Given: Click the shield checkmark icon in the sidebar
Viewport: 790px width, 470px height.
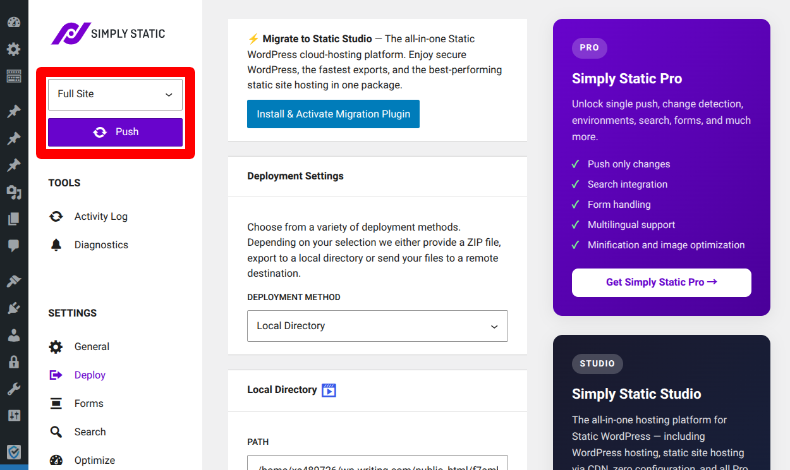Looking at the screenshot, I should (x=14, y=452).
